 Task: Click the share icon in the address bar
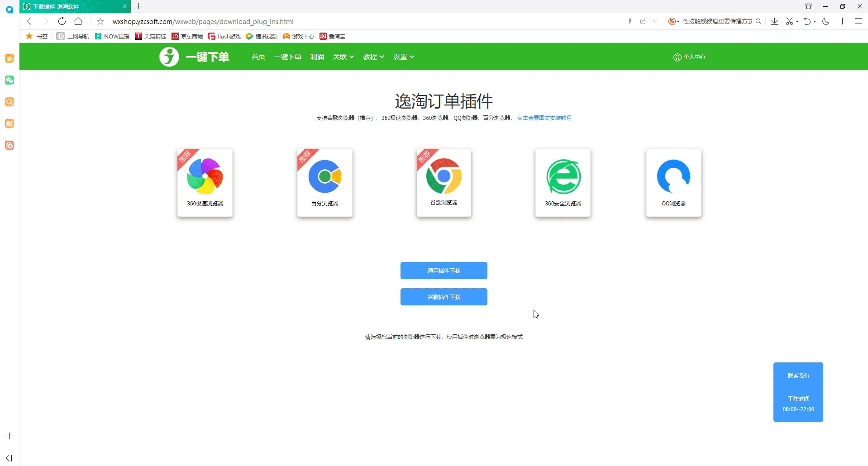click(x=643, y=21)
